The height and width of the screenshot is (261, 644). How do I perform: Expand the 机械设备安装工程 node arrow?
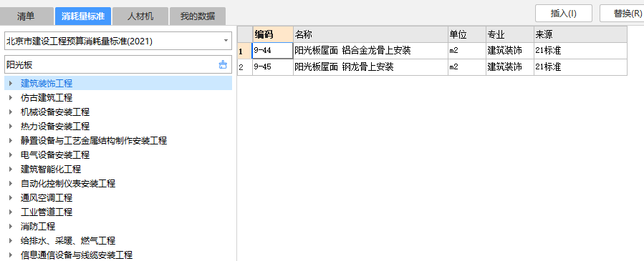click(11, 112)
